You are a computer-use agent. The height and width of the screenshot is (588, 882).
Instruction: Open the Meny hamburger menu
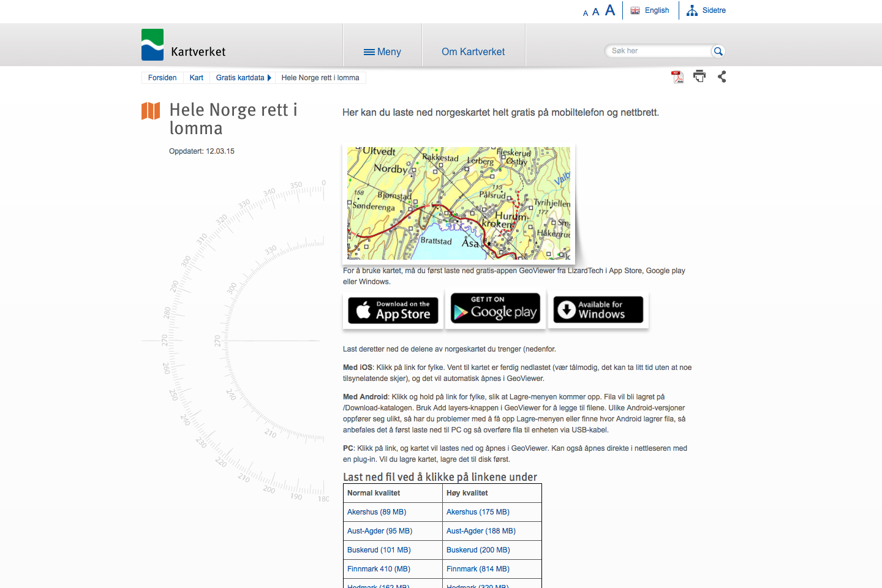coord(382,52)
